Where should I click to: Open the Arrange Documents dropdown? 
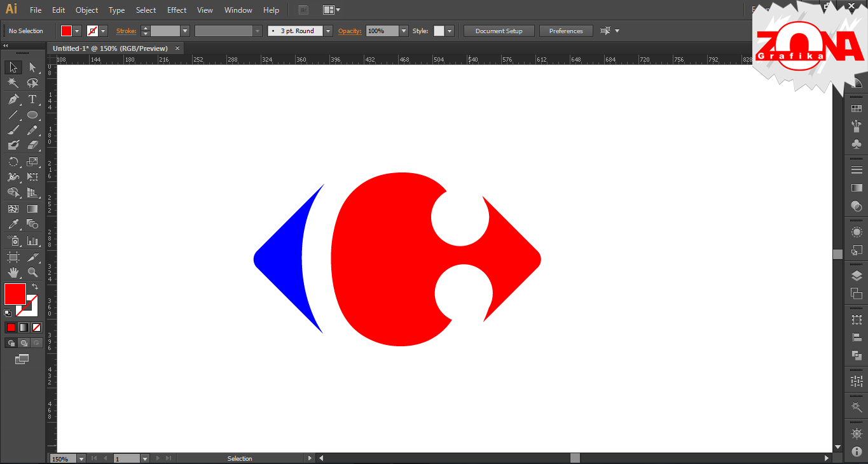tap(331, 10)
